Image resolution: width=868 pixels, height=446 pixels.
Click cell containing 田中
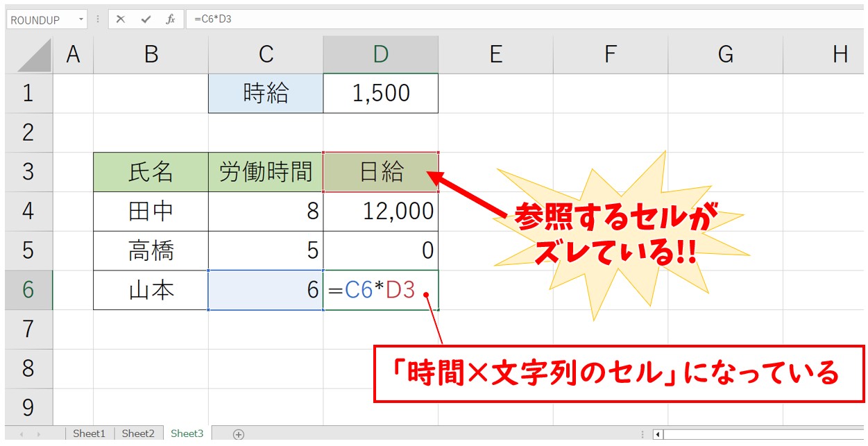(151, 212)
